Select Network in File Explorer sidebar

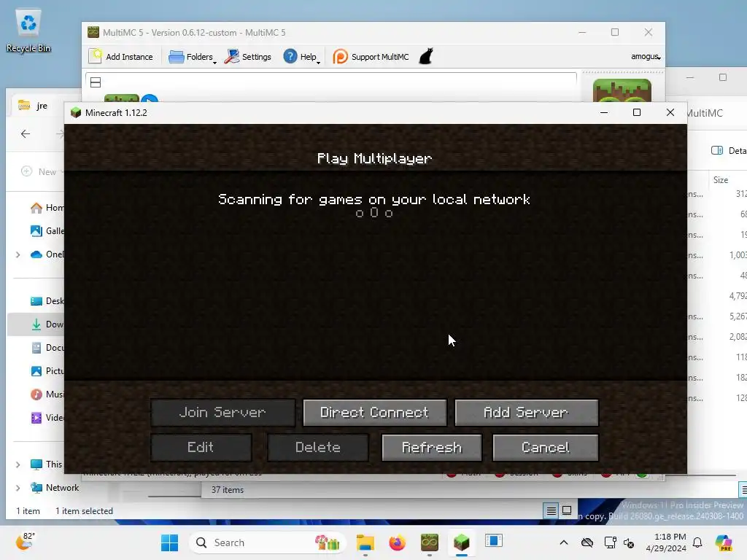coord(54,488)
